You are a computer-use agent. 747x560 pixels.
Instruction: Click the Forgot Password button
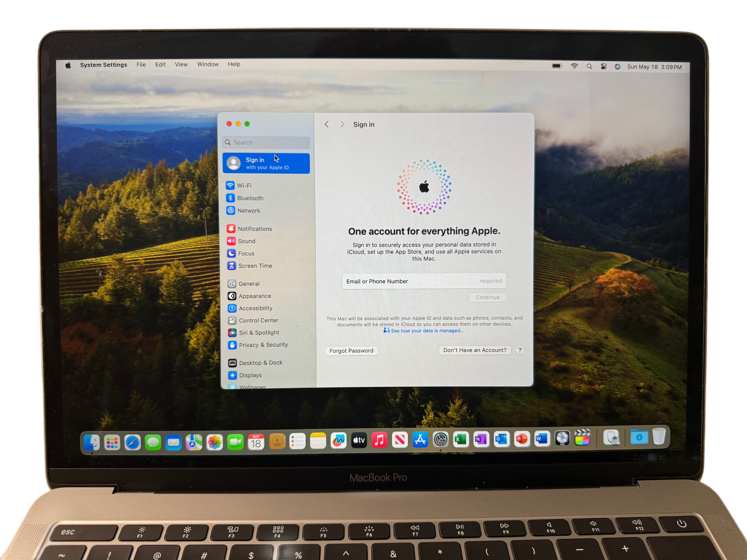coord(351,351)
